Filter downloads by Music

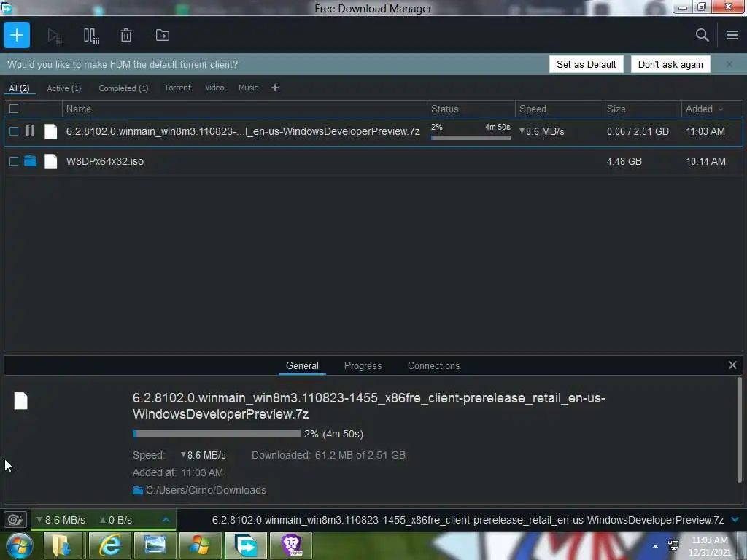(248, 87)
